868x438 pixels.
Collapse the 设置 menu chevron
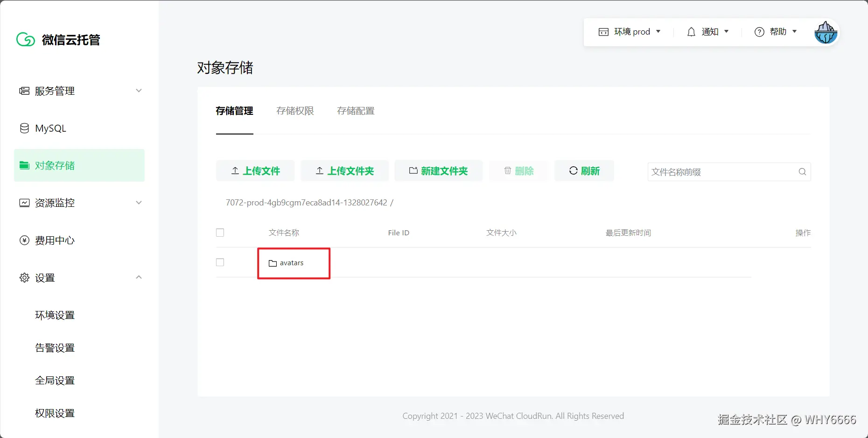pyautogui.click(x=139, y=277)
